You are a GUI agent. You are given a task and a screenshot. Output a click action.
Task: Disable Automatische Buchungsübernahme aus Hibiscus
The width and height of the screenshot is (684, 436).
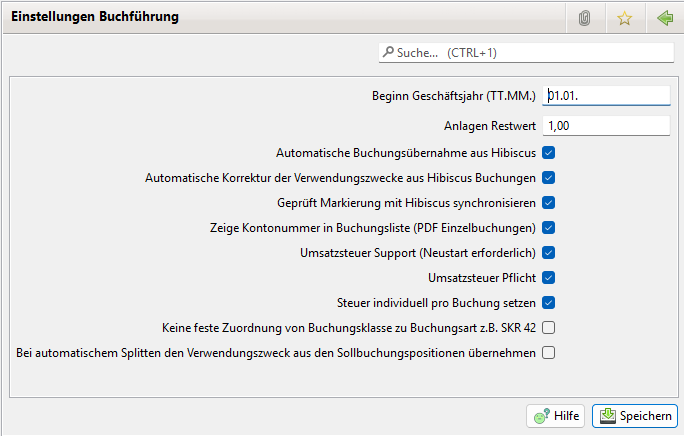[549, 153]
